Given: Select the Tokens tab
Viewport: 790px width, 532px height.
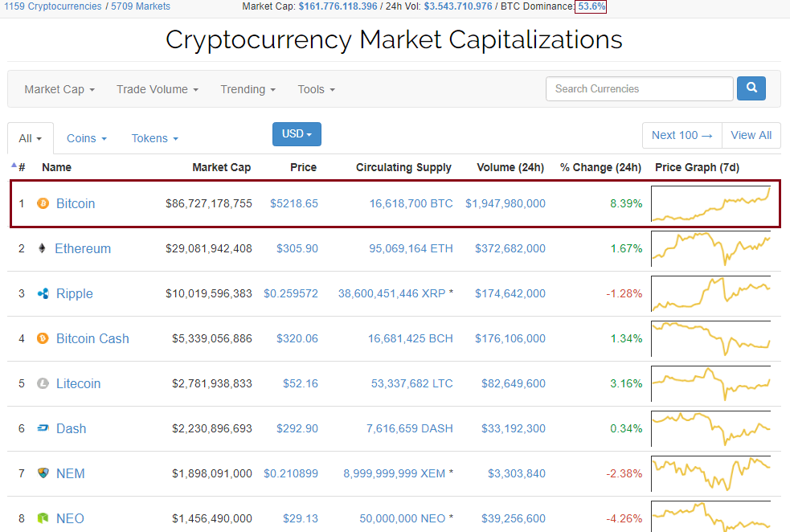Looking at the screenshot, I should [154, 138].
